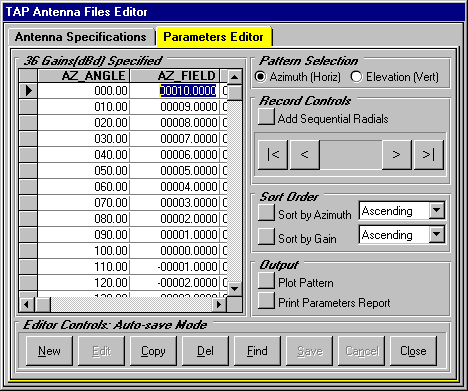Click the 040.00 angle cell
Viewport: 468px width, 391px height.
pyautogui.click(x=84, y=155)
